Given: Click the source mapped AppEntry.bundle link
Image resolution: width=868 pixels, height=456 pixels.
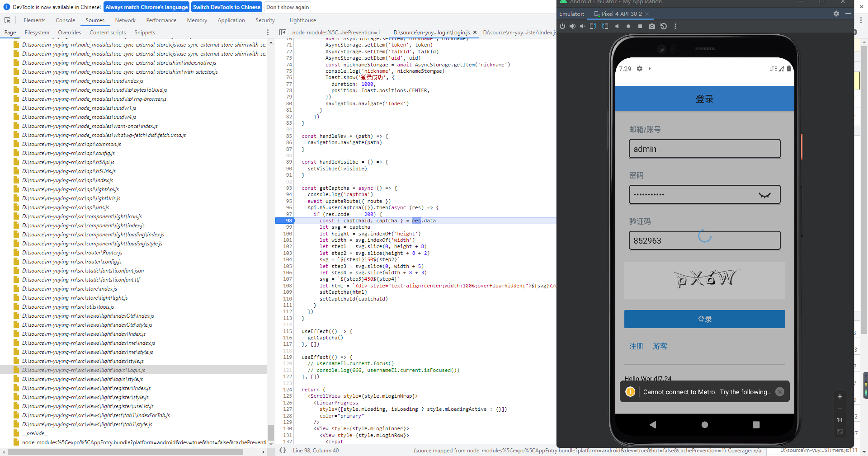Looking at the screenshot, I should click(x=596, y=451).
